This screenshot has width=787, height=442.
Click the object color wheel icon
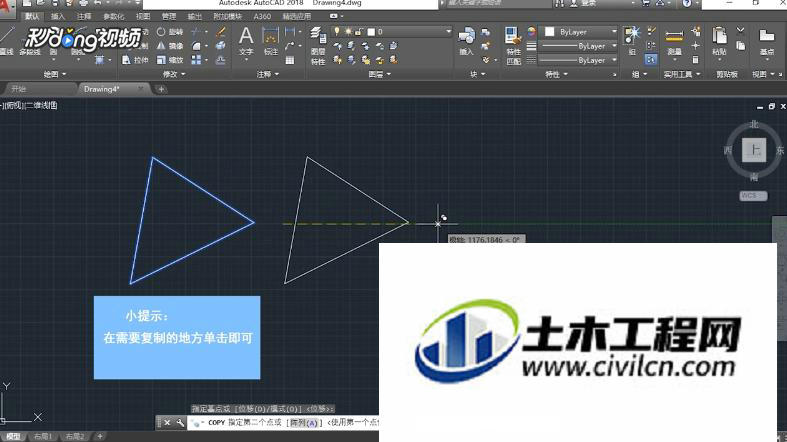[532, 32]
